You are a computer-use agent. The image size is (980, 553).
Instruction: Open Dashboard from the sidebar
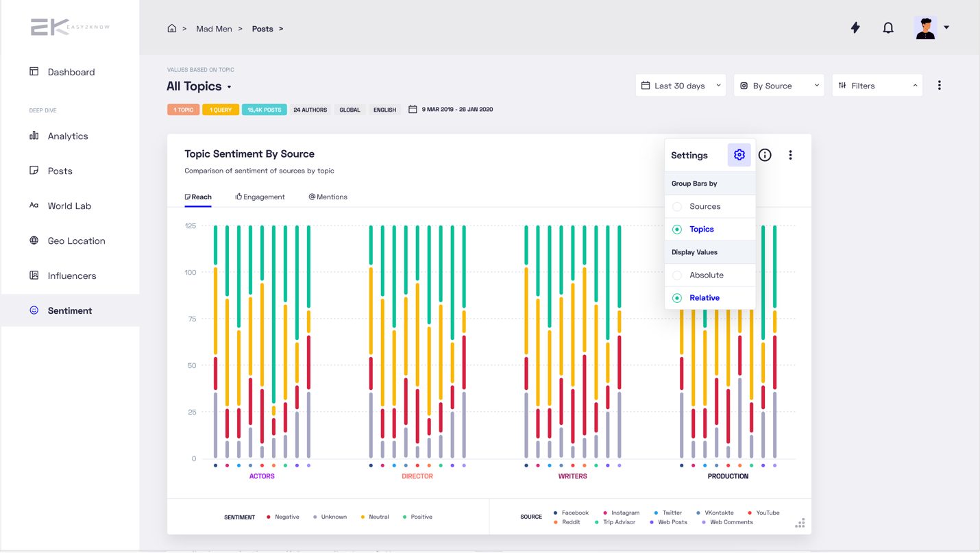(70, 72)
